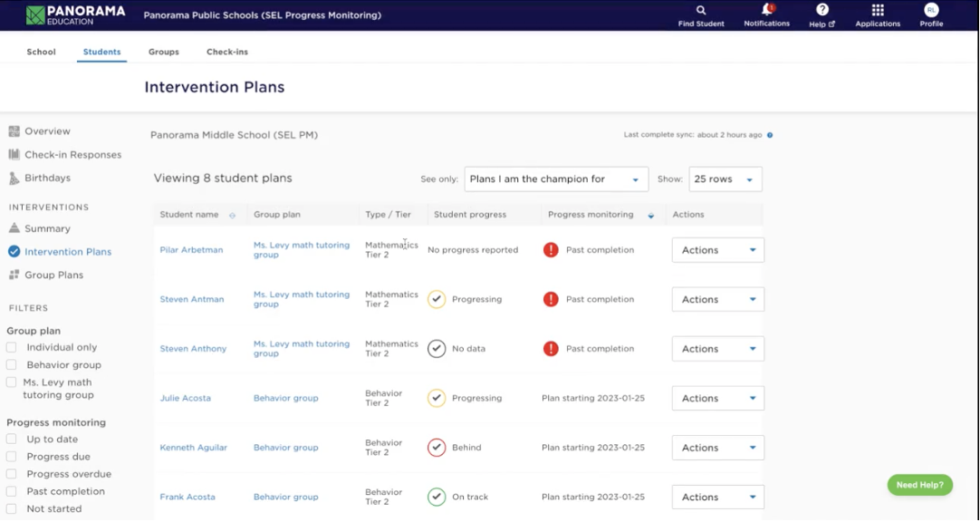Click the Need Help? button
980x522 pixels.
click(x=920, y=485)
